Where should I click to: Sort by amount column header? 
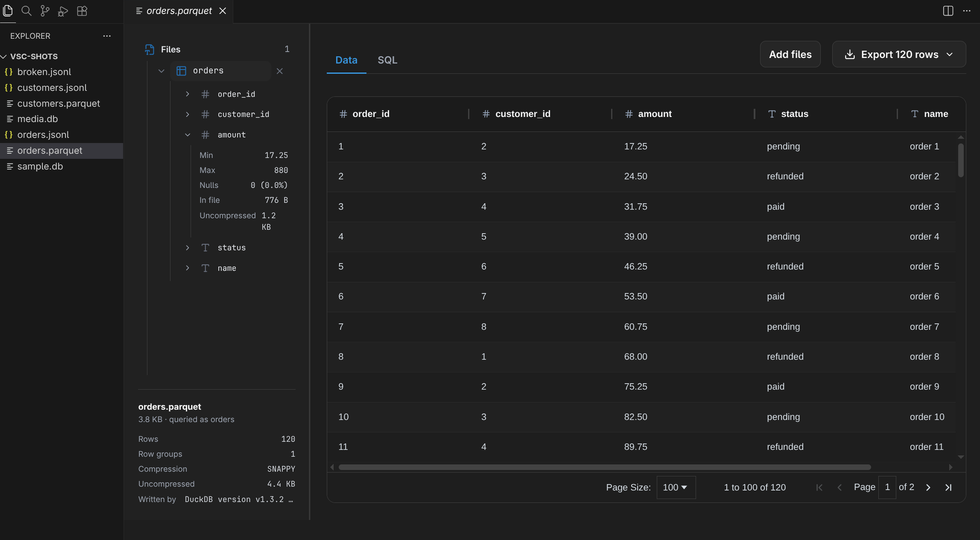pos(654,114)
